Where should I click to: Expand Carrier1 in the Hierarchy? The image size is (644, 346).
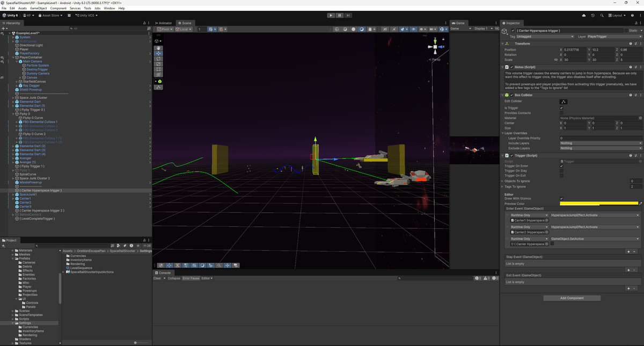(13, 199)
